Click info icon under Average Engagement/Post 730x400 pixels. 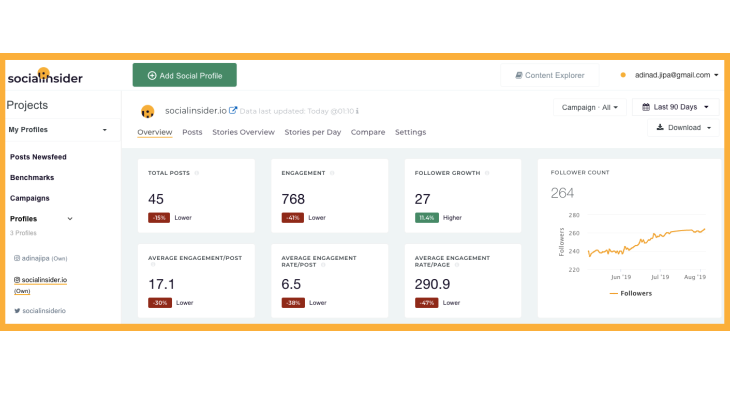point(152,264)
